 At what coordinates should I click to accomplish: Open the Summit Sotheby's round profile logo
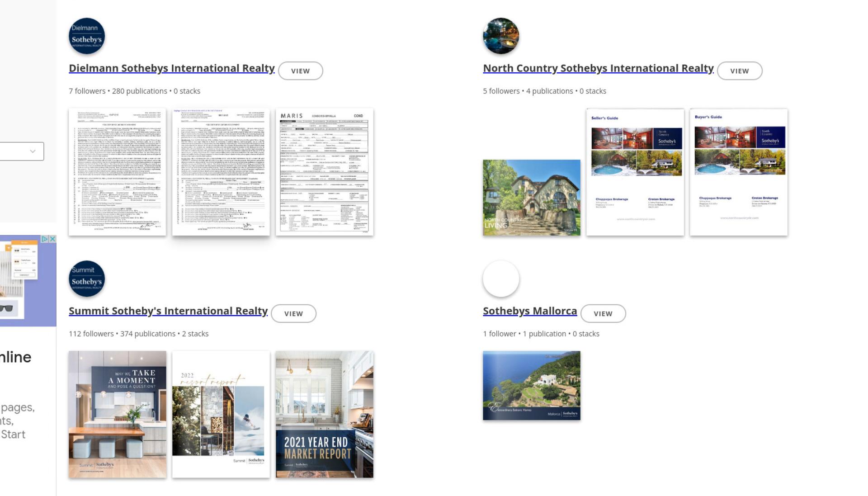(87, 279)
